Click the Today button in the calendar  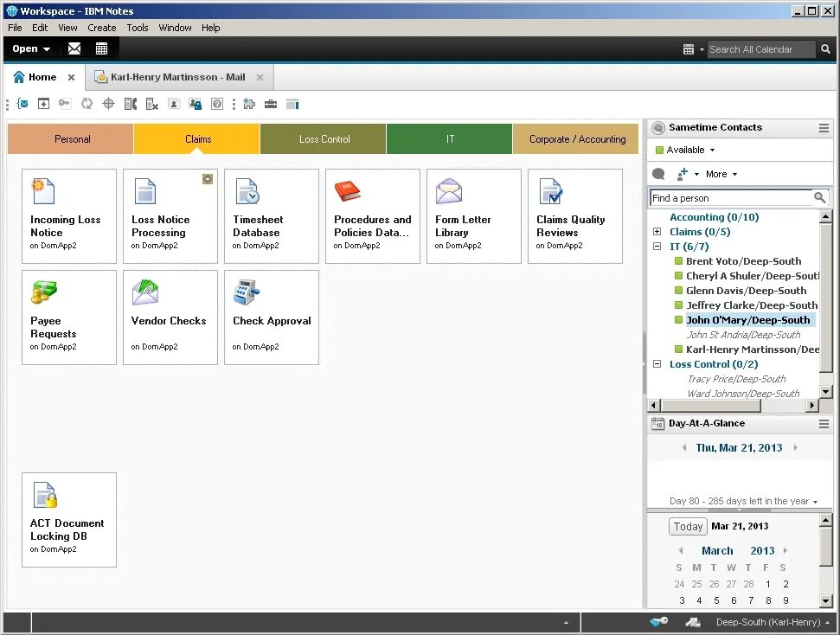(x=688, y=526)
